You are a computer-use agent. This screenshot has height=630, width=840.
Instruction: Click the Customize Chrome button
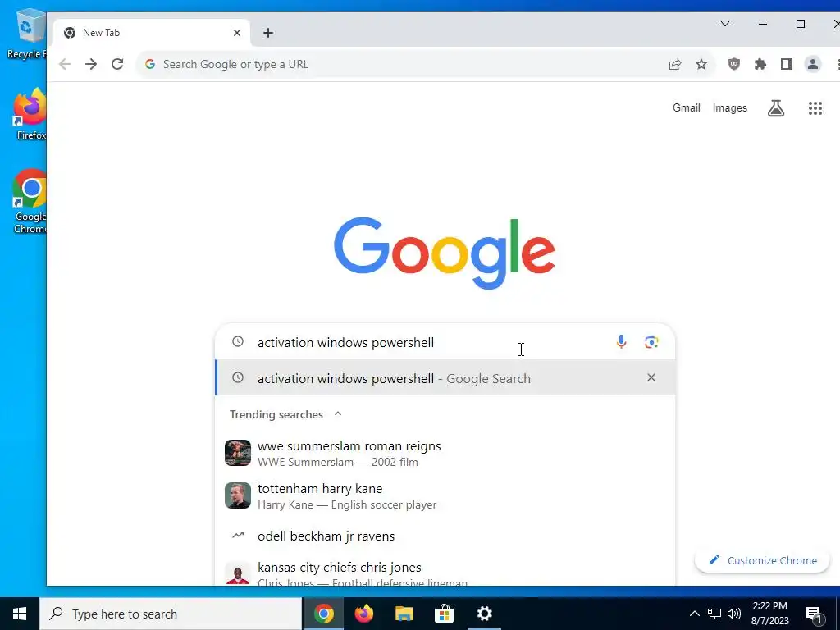coord(762,560)
